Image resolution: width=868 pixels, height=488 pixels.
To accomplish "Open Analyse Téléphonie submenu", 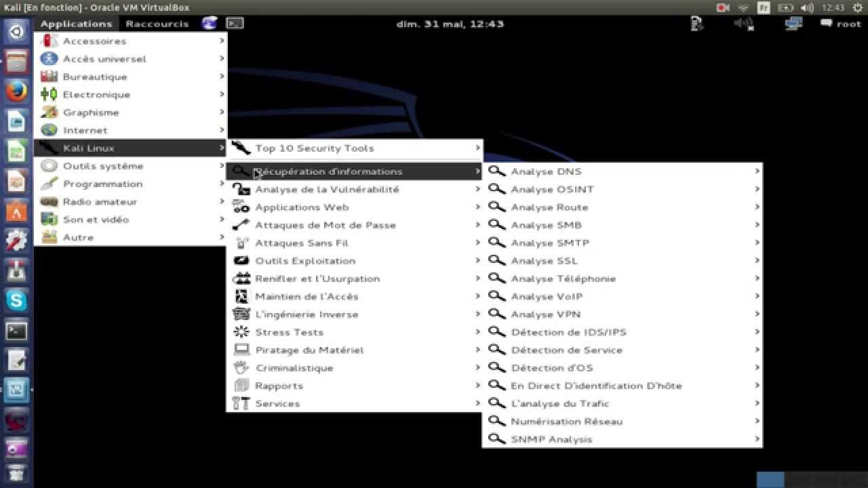I will pos(623,279).
